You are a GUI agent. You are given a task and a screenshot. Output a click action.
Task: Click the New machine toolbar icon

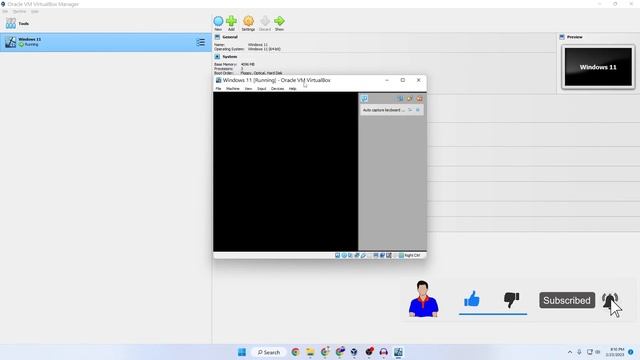218,21
